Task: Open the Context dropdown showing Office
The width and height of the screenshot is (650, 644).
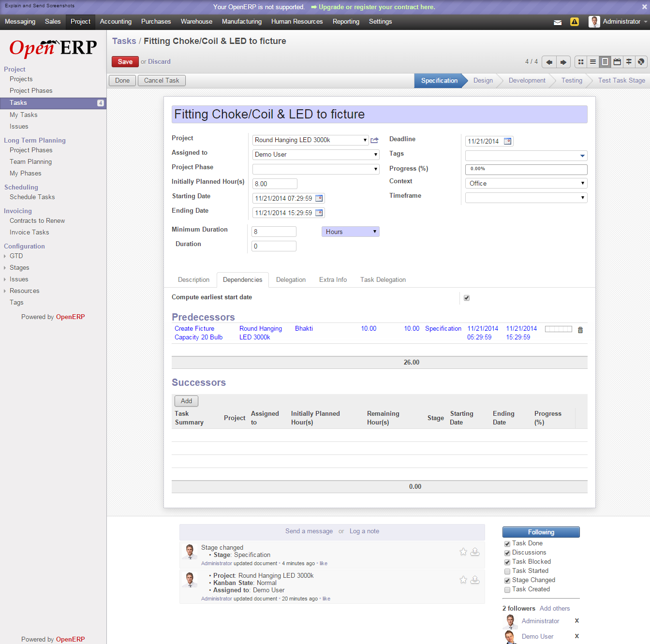Action: (x=526, y=183)
